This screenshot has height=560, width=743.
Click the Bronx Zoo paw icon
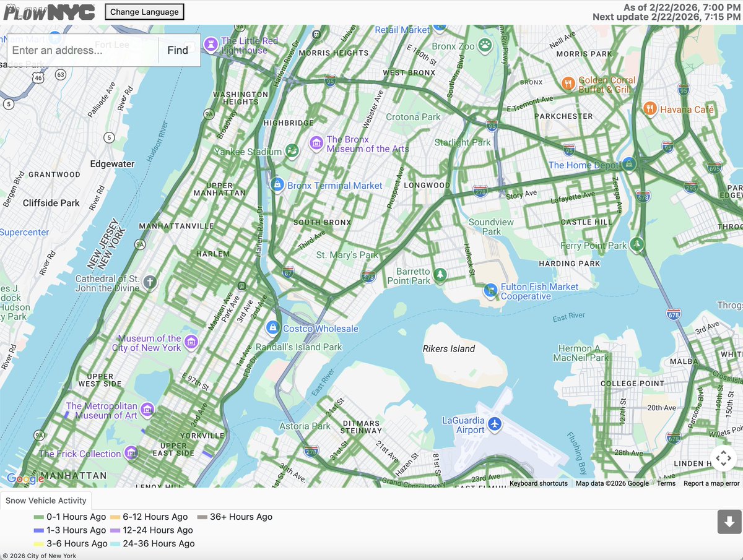tap(486, 45)
